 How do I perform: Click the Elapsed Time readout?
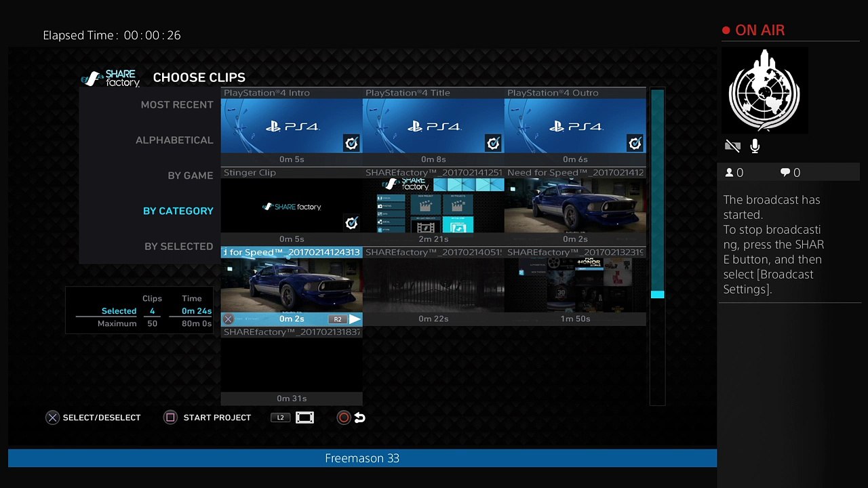click(x=112, y=35)
